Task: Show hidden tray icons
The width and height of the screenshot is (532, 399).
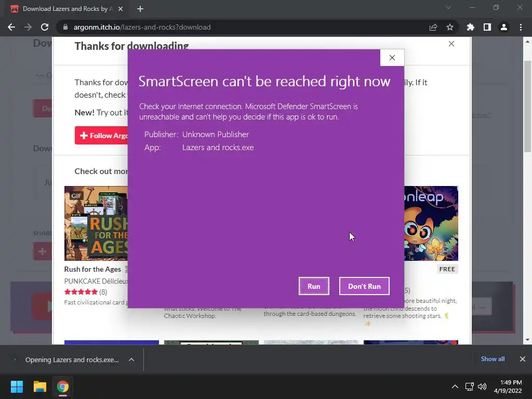Action: (455, 387)
